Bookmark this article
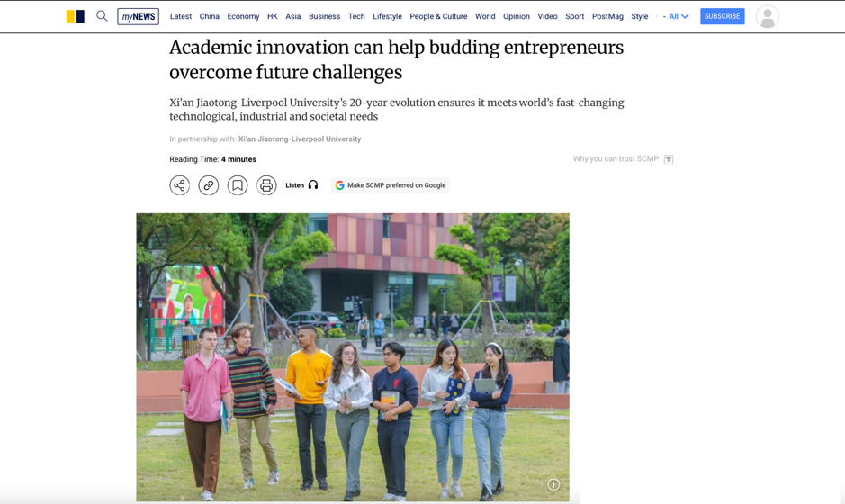 click(237, 185)
